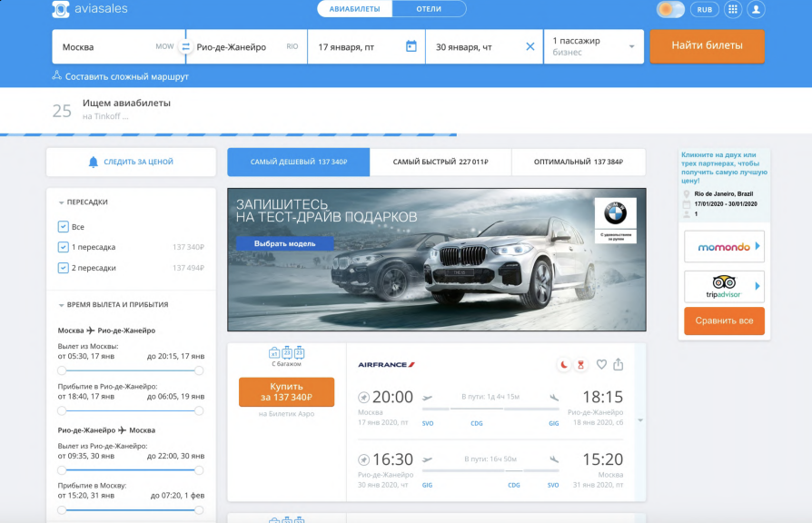Toggle the day/night theme switch
The width and height of the screenshot is (812, 523).
tap(670, 9)
